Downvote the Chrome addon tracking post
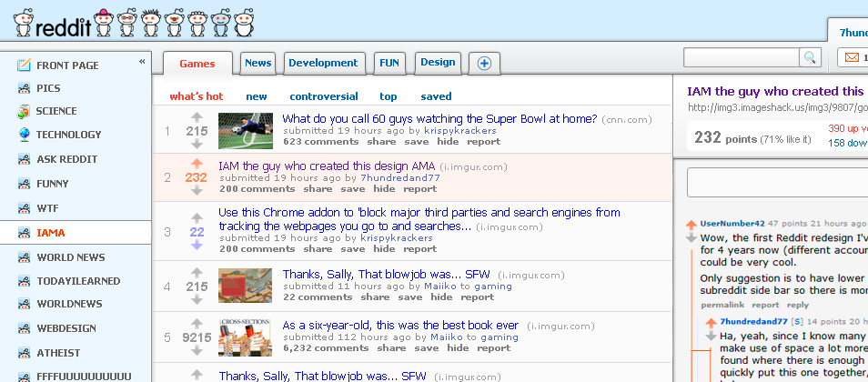Screen dimensions: 868x382 click(197, 245)
